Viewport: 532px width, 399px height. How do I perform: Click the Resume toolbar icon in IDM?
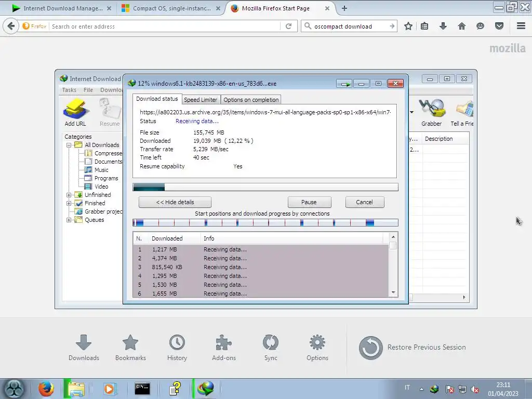pyautogui.click(x=110, y=112)
